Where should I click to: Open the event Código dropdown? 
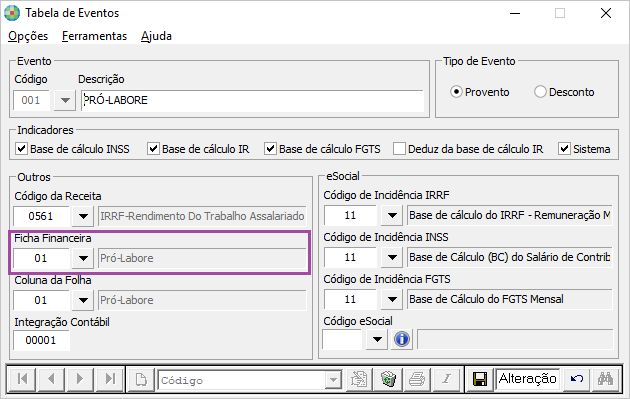pos(65,100)
